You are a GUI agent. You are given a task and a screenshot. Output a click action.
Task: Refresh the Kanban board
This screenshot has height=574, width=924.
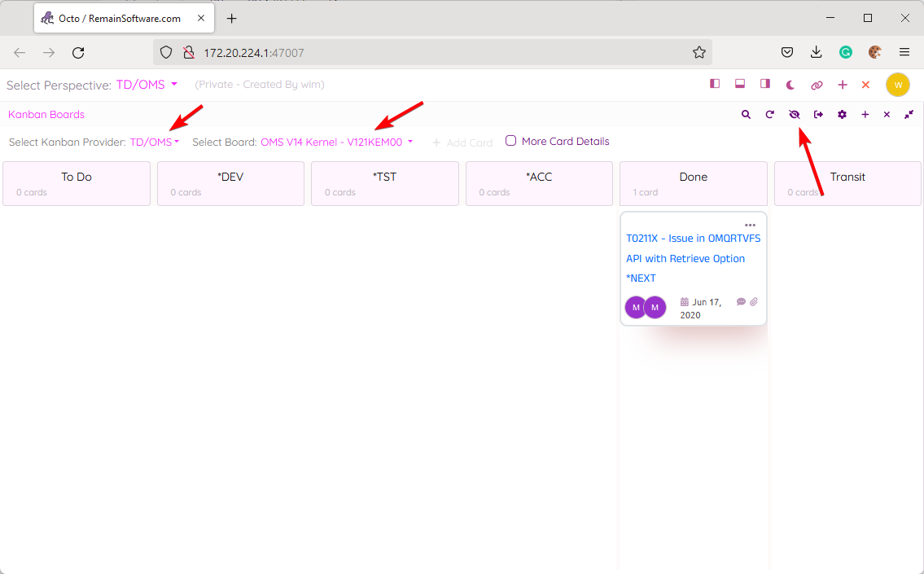[x=769, y=115]
